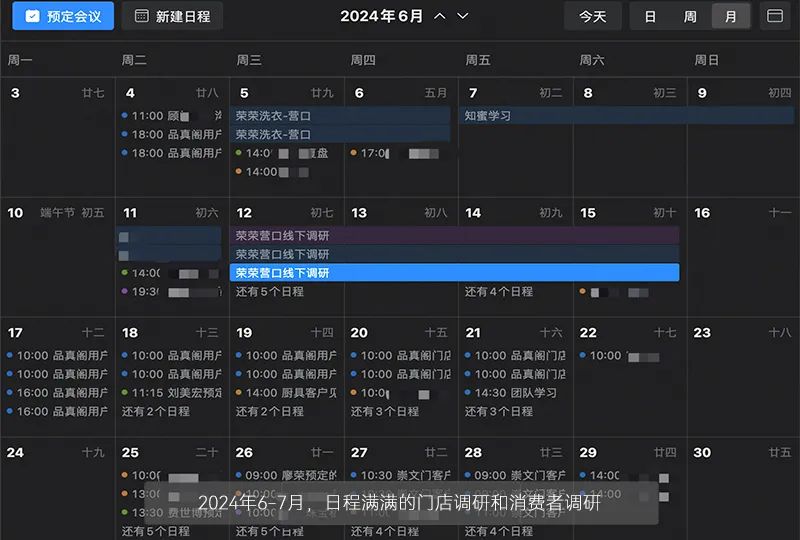Open 14:30 团队学习 event on June 21
The height and width of the screenshot is (540, 800).
(x=512, y=393)
